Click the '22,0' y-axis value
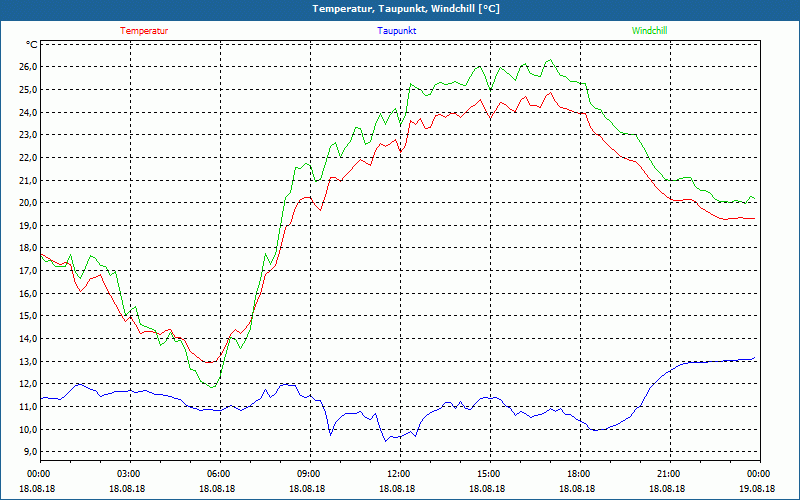The height and width of the screenshot is (500, 800). tap(29, 158)
